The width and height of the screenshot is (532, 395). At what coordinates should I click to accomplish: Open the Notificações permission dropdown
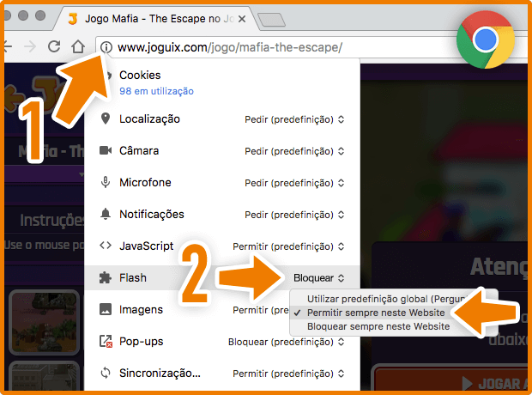[294, 215]
